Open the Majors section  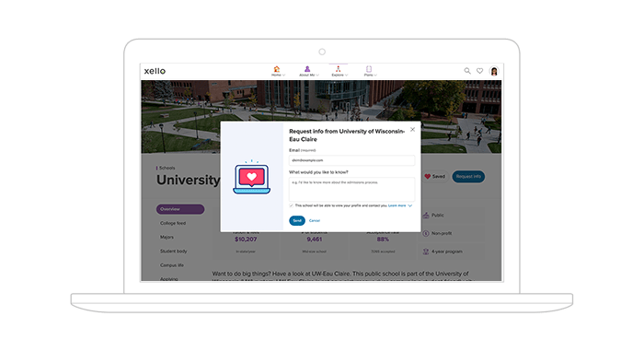167,237
